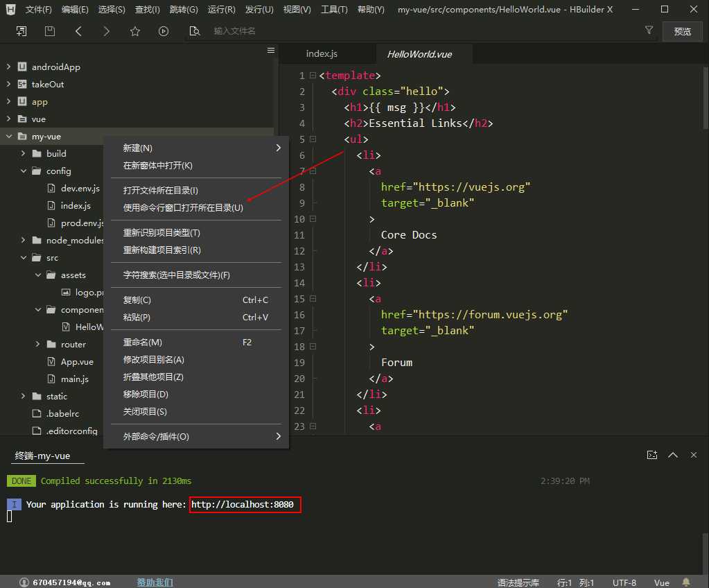Image resolution: width=709 pixels, height=588 pixels.
Task: Open the 新建(N) submenu
Action: point(196,148)
